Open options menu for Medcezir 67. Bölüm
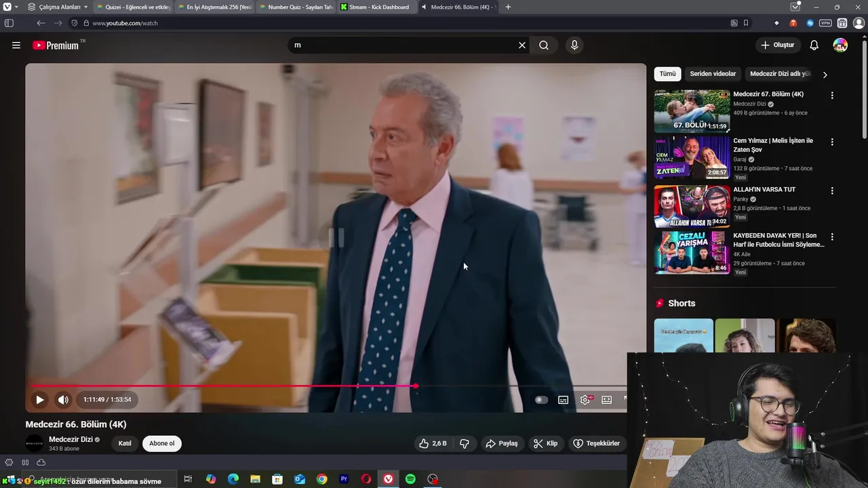 pos(832,96)
